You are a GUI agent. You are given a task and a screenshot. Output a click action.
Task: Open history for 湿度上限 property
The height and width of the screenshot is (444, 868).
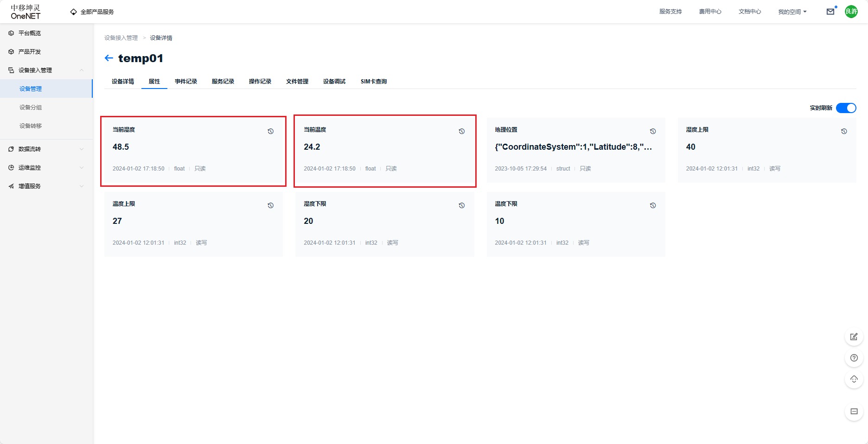[x=844, y=132]
